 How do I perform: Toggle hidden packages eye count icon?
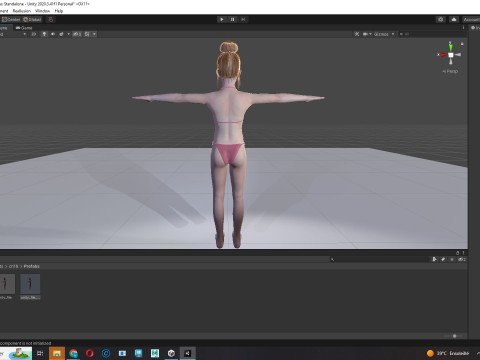coord(462,259)
